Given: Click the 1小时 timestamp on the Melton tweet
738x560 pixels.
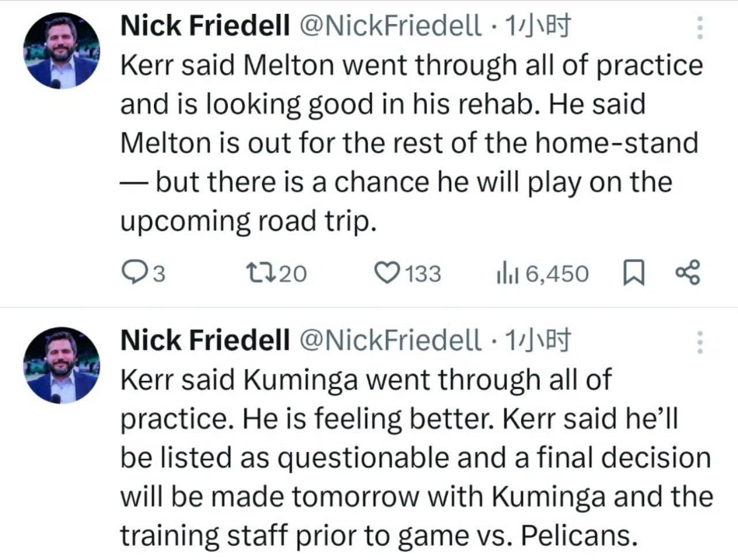Looking at the screenshot, I should point(537,25).
